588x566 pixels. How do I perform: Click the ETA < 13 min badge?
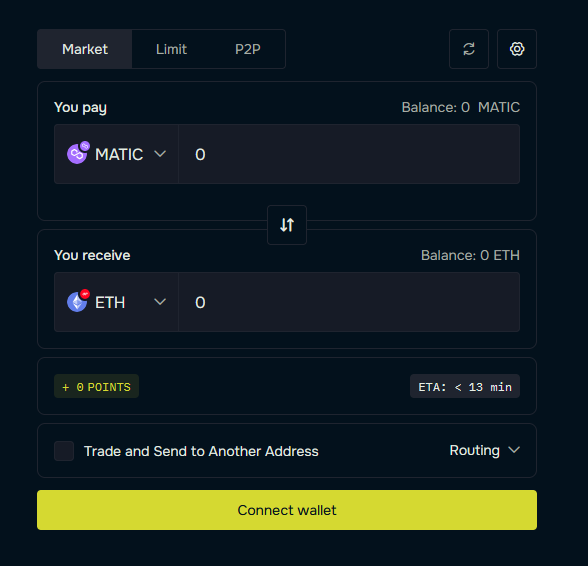pos(465,386)
